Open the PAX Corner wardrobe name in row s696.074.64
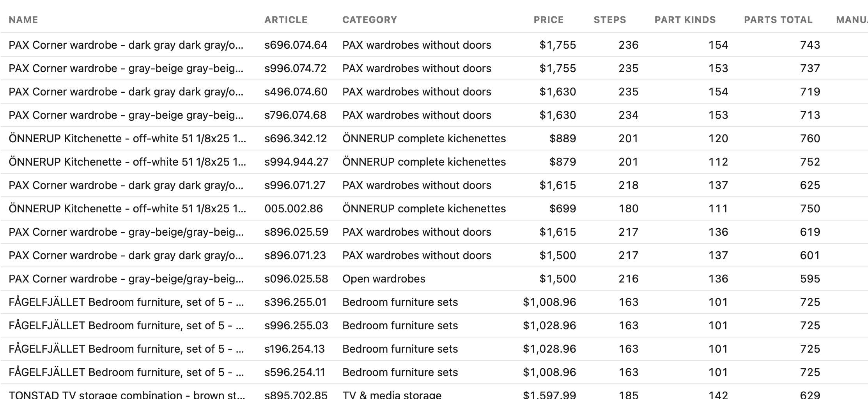868x399 pixels. pyautogui.click(x=126, y=45)
